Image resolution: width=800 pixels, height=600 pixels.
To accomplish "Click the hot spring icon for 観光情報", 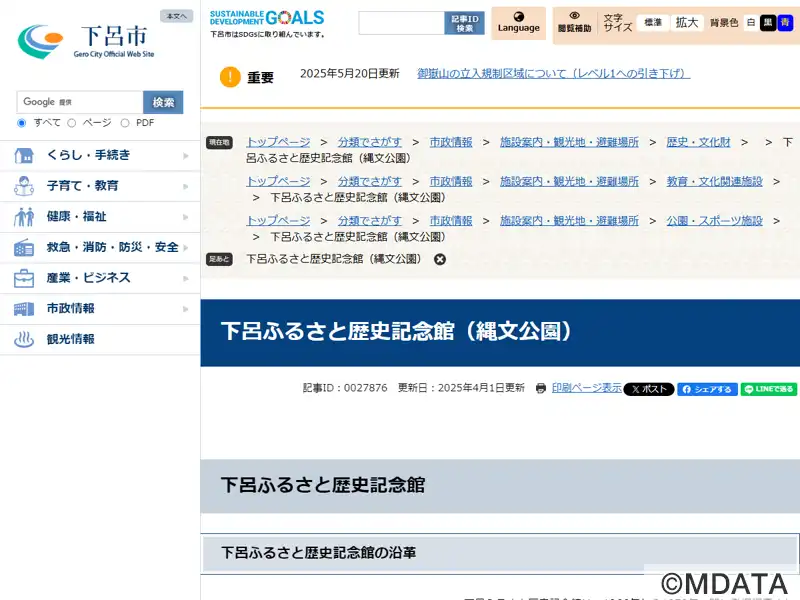I will click(23, 339).
